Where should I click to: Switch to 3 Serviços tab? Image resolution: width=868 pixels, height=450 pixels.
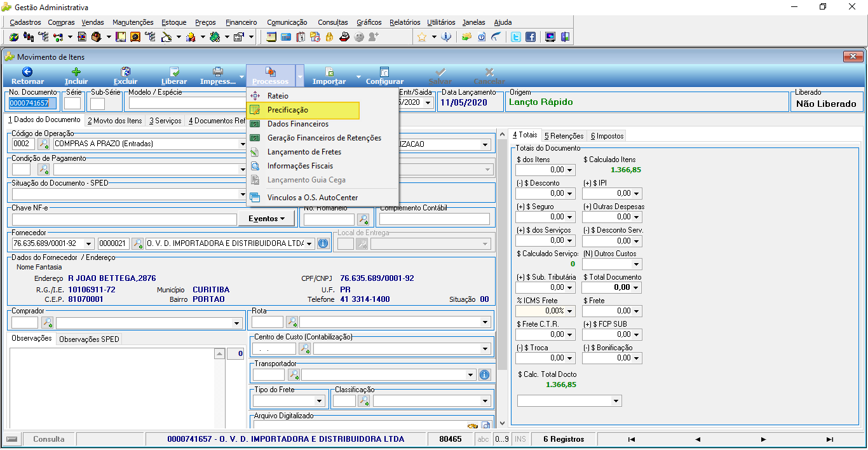pyautogui.click(x=165, y=120)
